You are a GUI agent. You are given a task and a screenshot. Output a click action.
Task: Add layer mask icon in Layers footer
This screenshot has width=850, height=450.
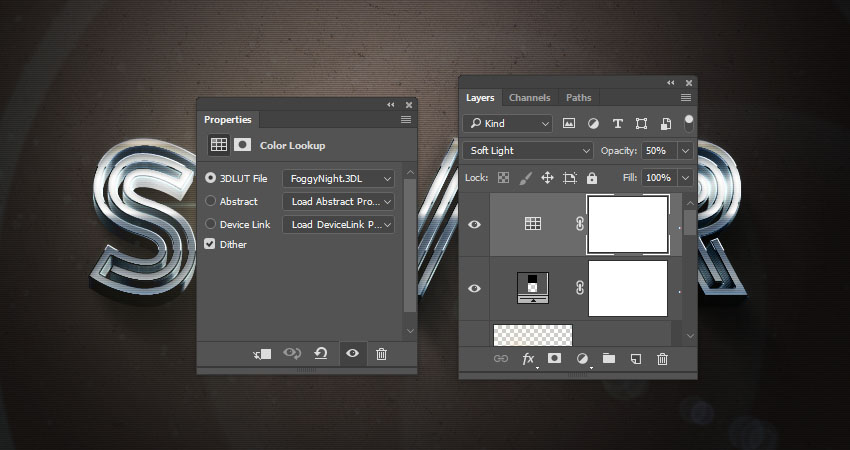[x=554, y=358]
